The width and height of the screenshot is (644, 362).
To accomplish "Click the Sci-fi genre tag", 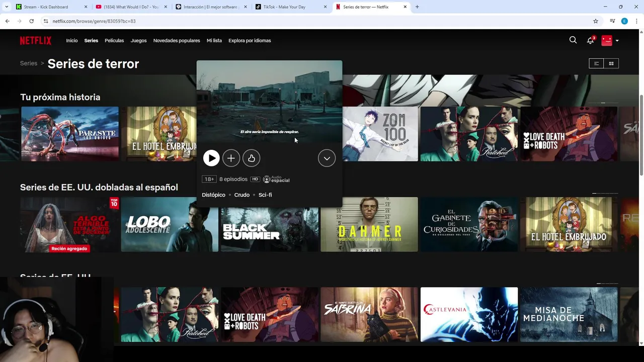I will 265,195.
